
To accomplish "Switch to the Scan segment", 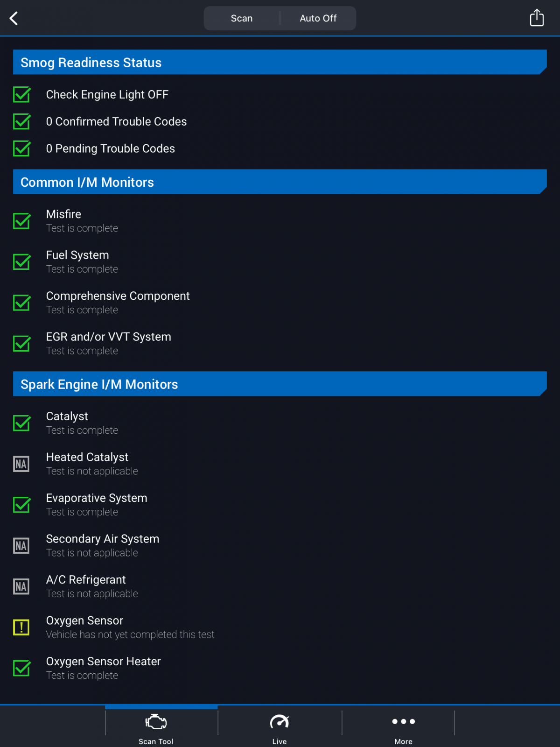I will click(242, 18).
